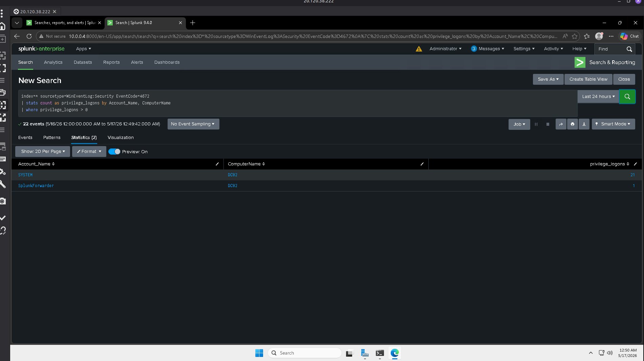Image resolution: width=644 pixels, height=361 pixels.
Task: Click the Share job arrow icon
Action: 561,124
